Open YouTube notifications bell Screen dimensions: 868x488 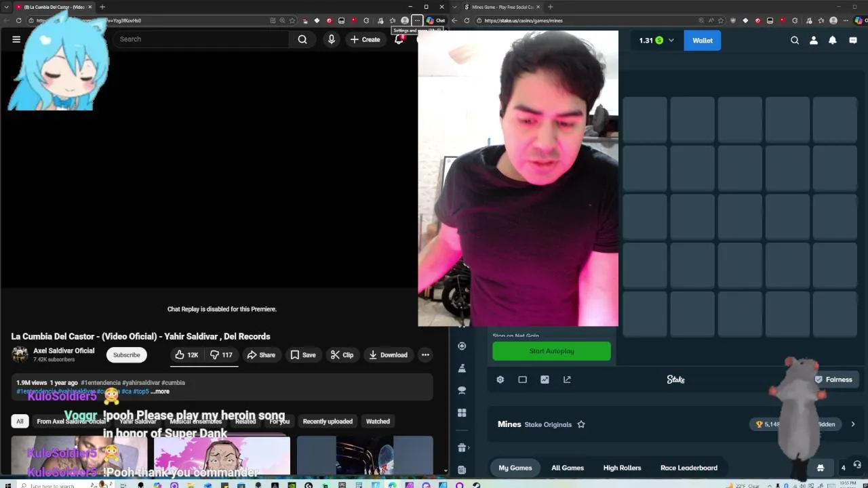(399, 39)
